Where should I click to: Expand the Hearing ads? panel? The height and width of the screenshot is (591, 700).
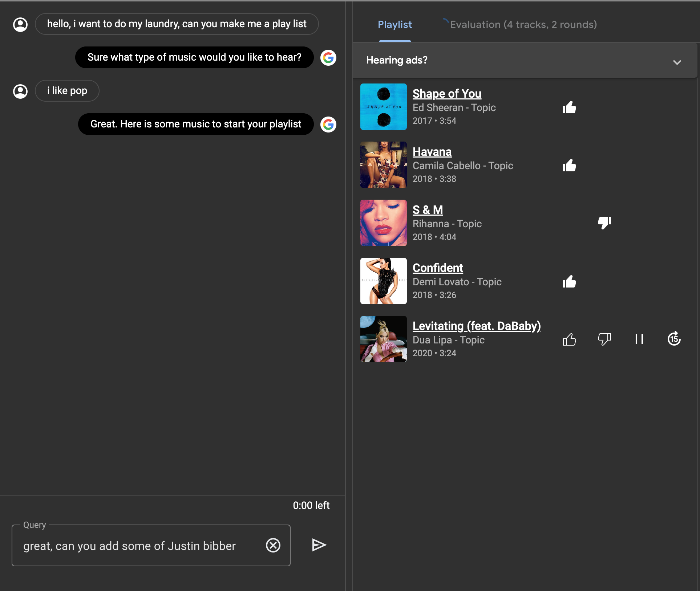click(525, 60)
